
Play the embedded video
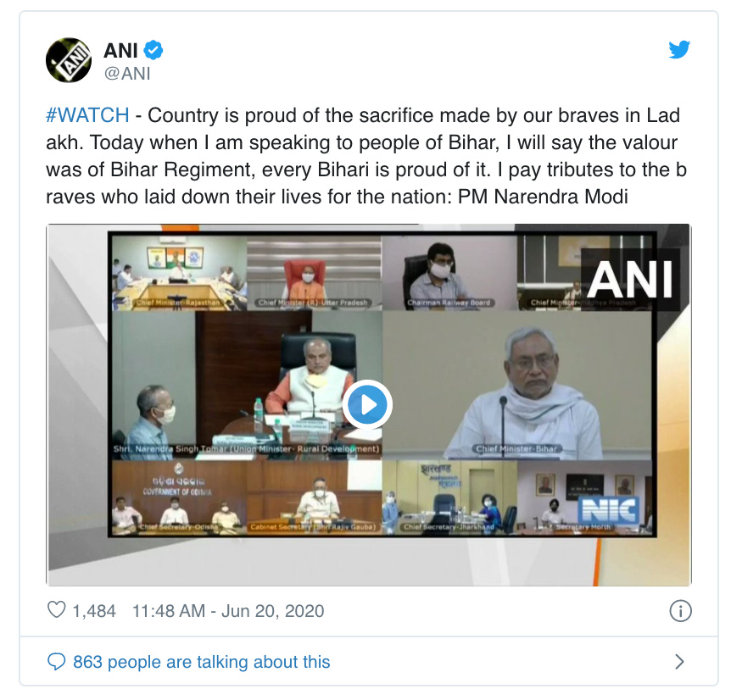pyautogui.click(x=367, y=404)
